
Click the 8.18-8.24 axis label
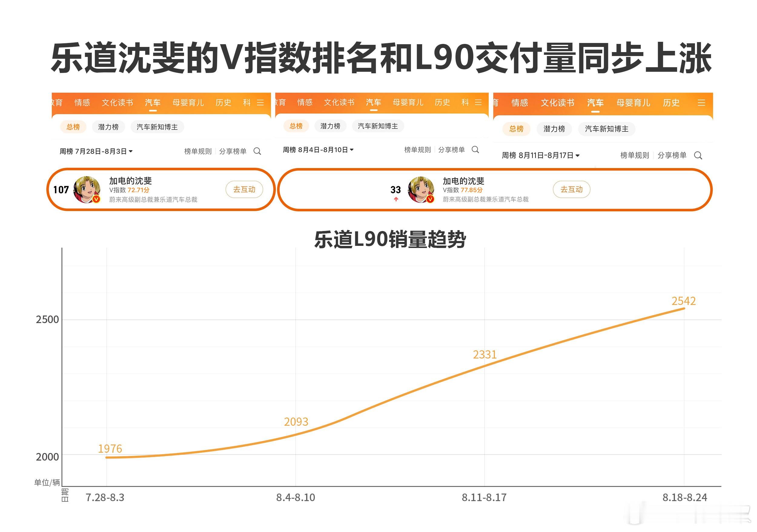click(685, 497)
